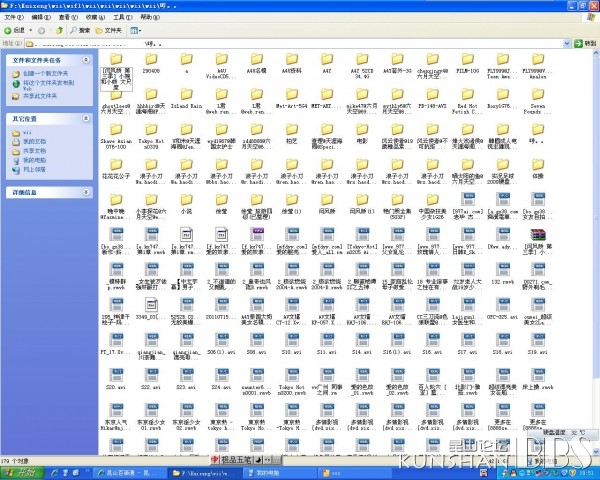
Task: Switch to the ccc taskbar window
Action: (x=354, y=473)
